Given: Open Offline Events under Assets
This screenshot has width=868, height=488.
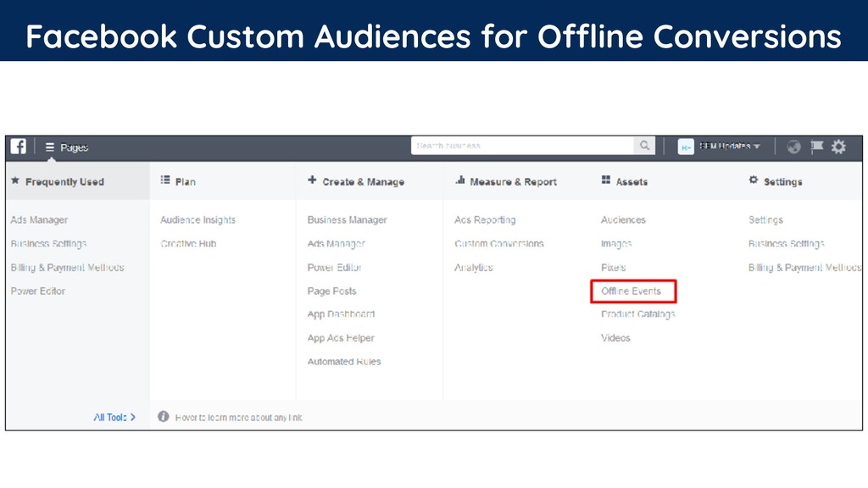Looking at the screenshot, I should 631,291.
